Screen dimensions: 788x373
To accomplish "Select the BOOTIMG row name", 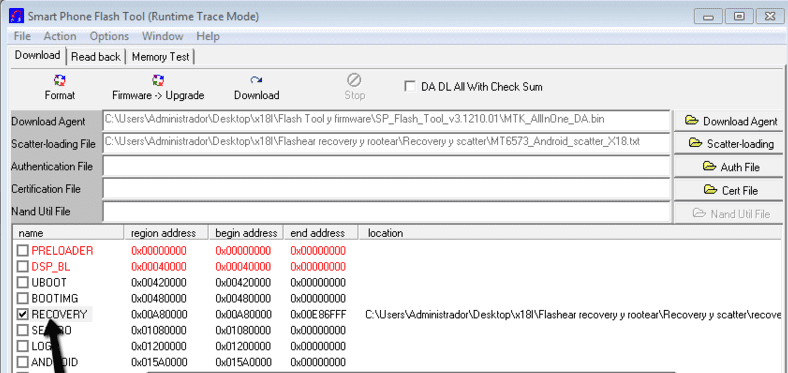I will coord(55,299).
